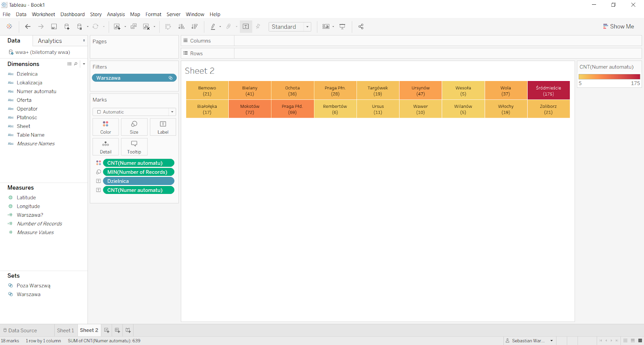Click the Share workbook icon
Viewport: 644px width, 345px height.
[x=361, y=27]
